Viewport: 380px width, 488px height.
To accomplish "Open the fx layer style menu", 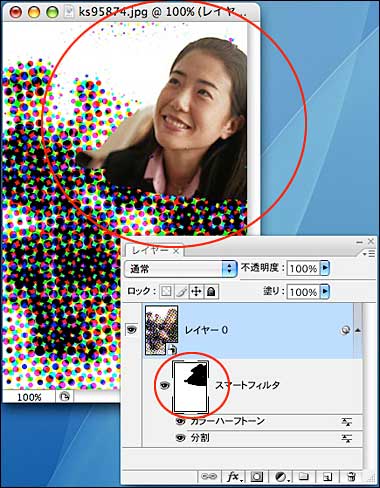I will coord(234,477).
